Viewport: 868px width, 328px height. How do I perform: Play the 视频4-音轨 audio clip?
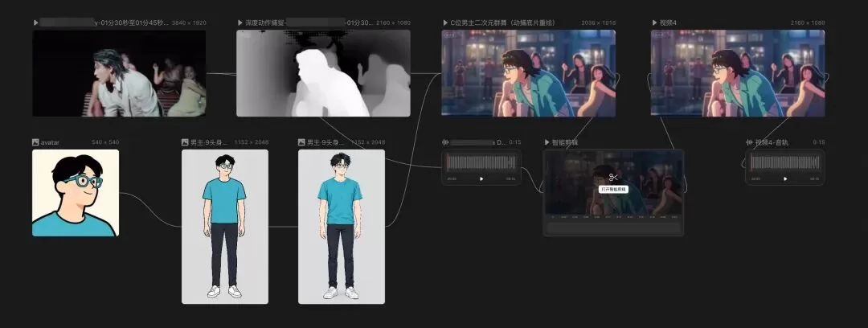point(785,178)
